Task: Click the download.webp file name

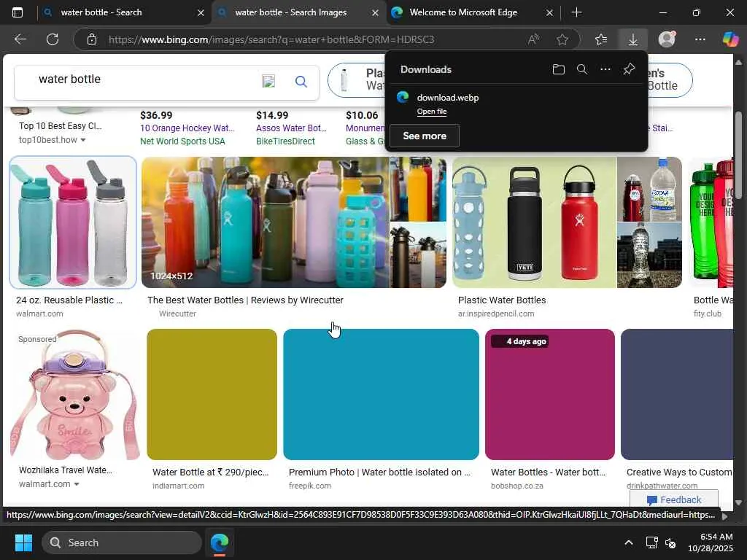Action: point(448,98)
